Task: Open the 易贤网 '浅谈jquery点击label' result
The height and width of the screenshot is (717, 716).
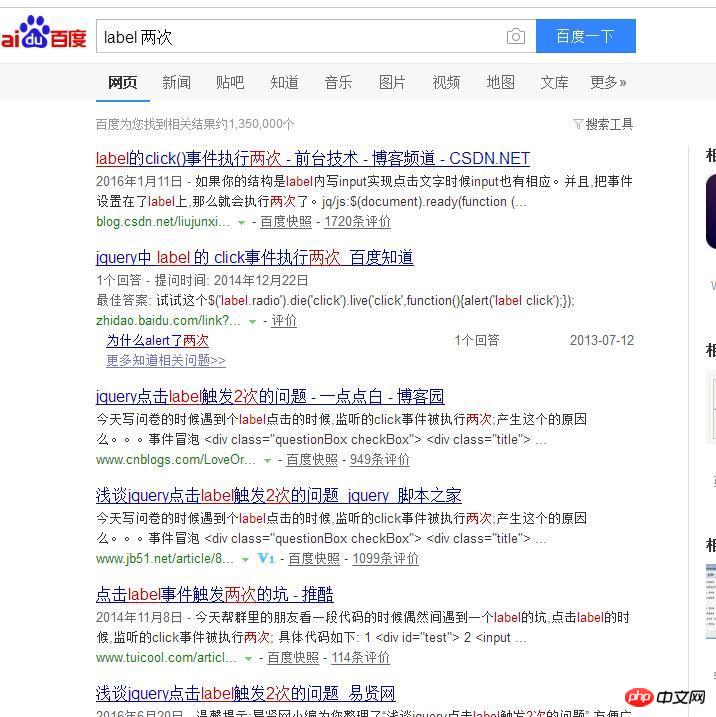Action: (246, 694)
